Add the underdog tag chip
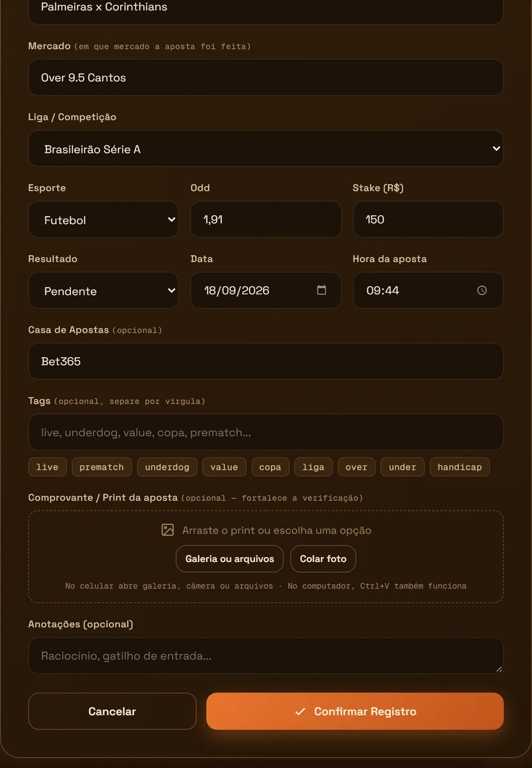Screen dimensions: 532x768 click(167, 467)
